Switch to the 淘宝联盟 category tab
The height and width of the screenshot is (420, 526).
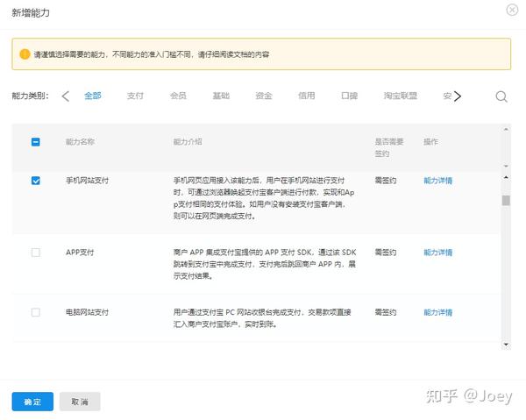coord(401,96)
